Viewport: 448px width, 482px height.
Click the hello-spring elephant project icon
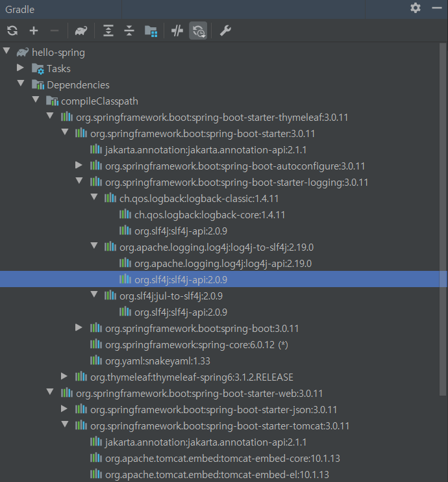23,53
